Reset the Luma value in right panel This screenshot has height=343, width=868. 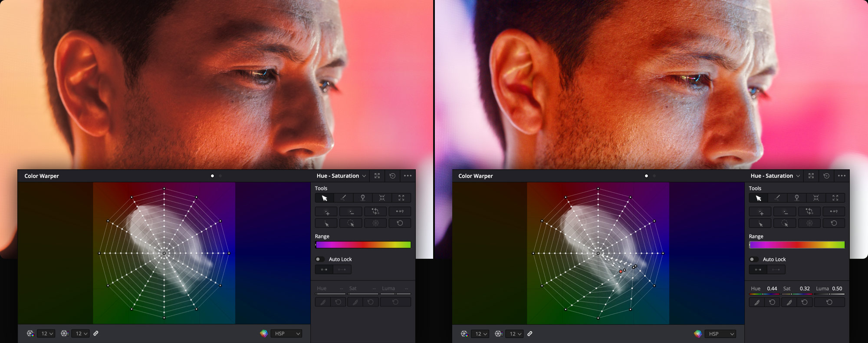(829, 302)
